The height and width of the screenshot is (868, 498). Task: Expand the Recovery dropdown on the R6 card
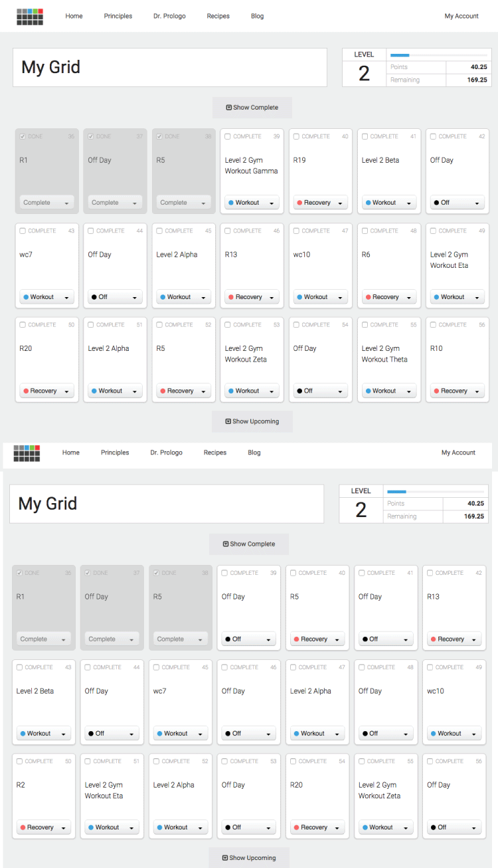[388, 297]
